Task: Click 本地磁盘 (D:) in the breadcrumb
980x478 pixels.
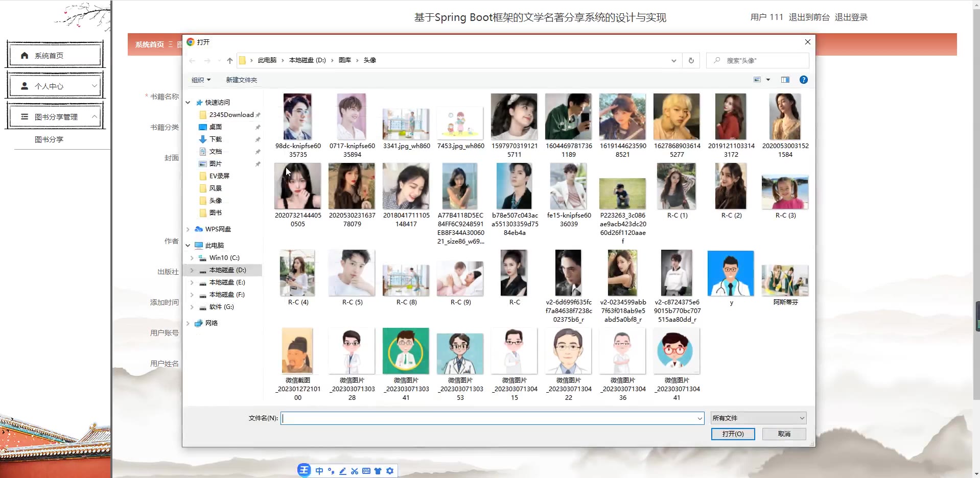Action: click(307, 60)
